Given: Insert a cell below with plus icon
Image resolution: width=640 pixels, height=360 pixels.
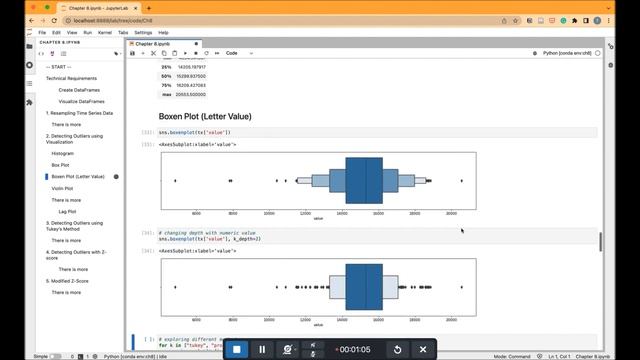Looking at the screenshot, I should tap(143, 53).
